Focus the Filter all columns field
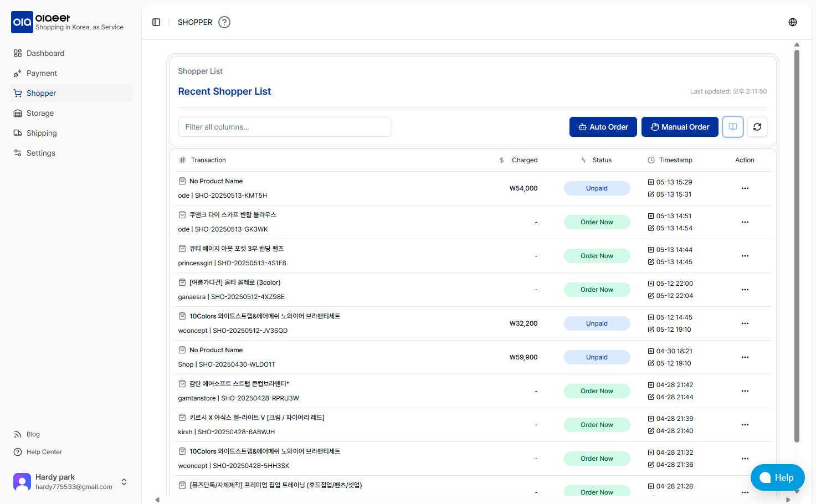The image size is (816, 504). pyautogui.click(x=285, y=127)
